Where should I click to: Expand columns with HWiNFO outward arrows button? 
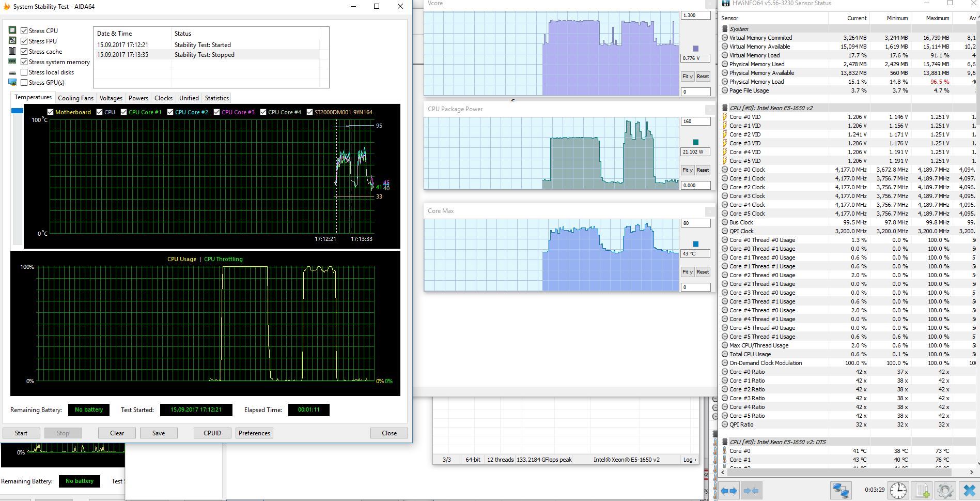point(728,490)
